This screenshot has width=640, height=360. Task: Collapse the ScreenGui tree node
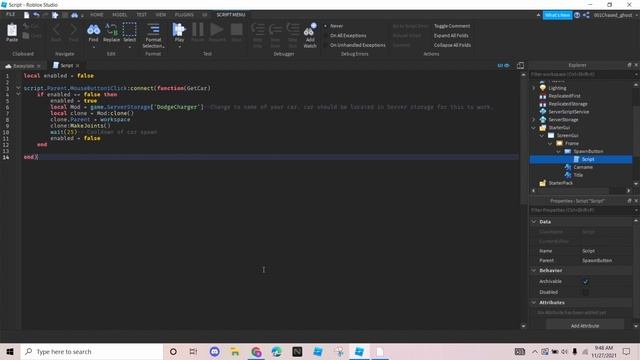pos(542,136)
